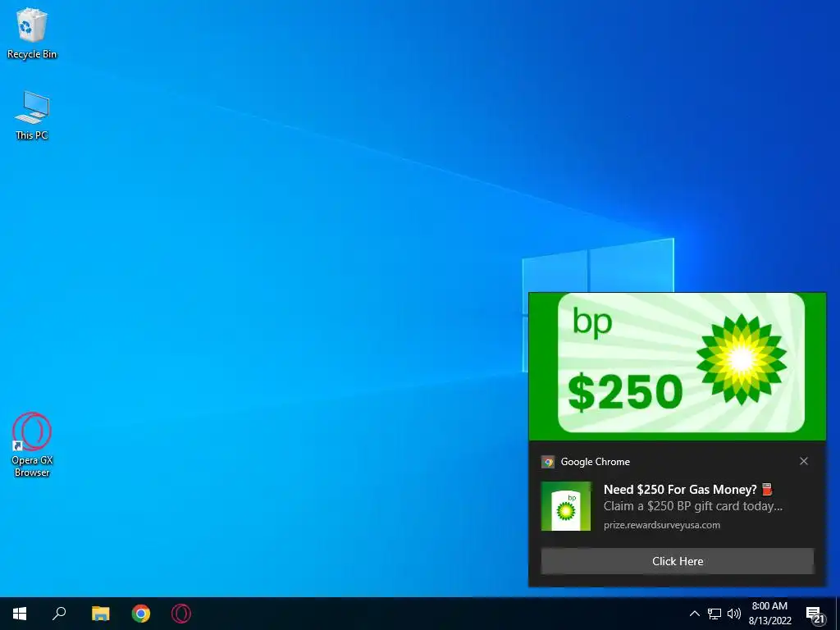Screen dimensions: 840x630
Task: Click the taskbar search magnifier icon
Action: coord(59,614)
